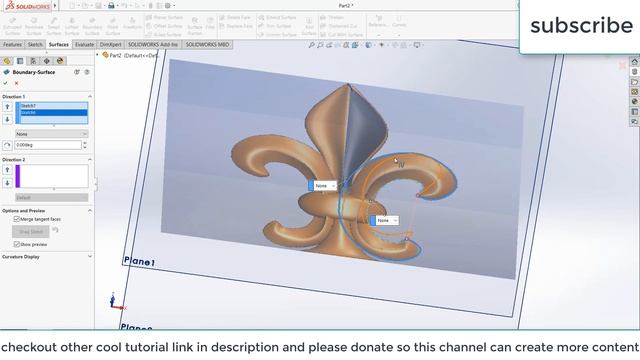Move Direction 2 curve down
The width and height of the screenshot is (640, 360).
7,182
